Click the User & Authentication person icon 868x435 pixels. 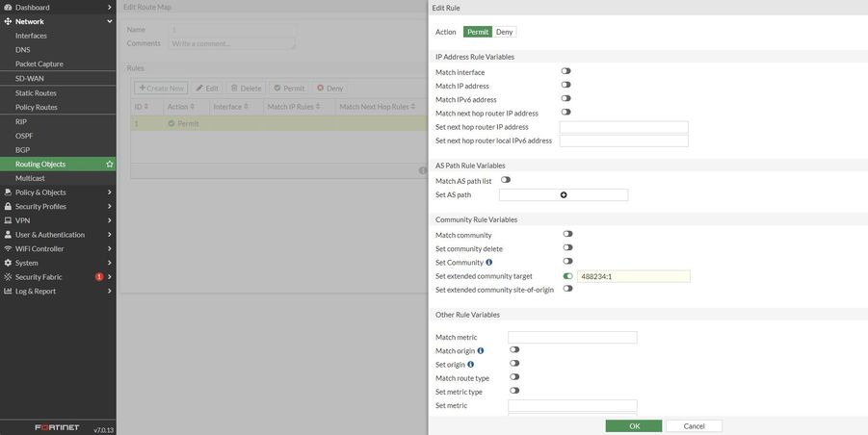8,235
